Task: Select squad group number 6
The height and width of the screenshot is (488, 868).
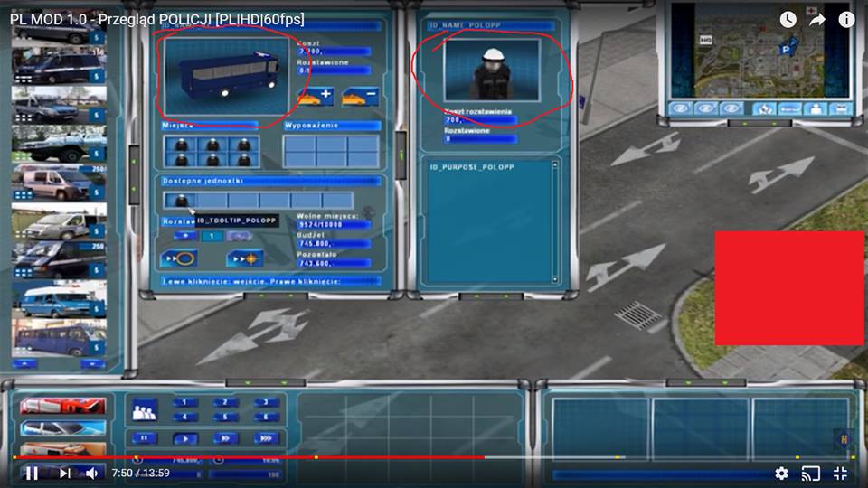Action: 266,417
